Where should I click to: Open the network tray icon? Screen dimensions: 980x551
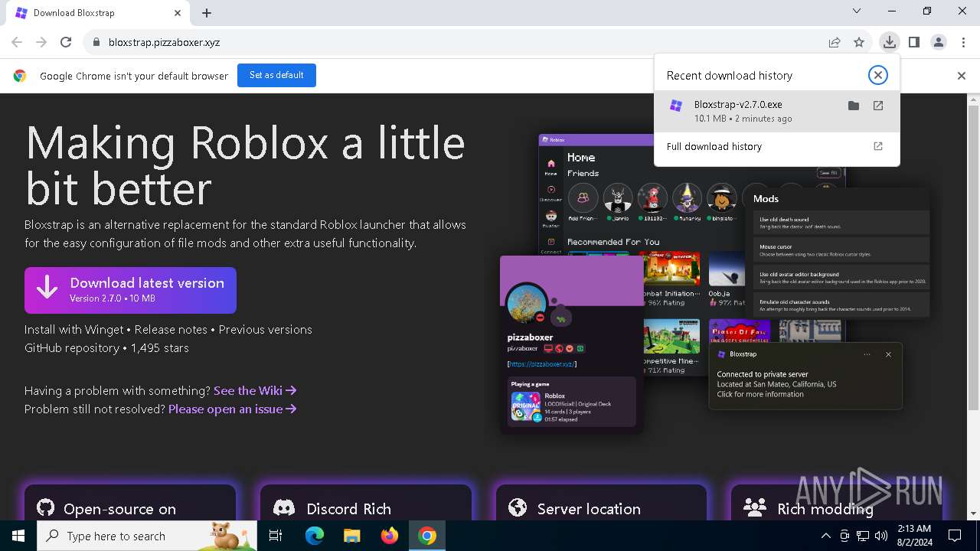click(863, 536)
